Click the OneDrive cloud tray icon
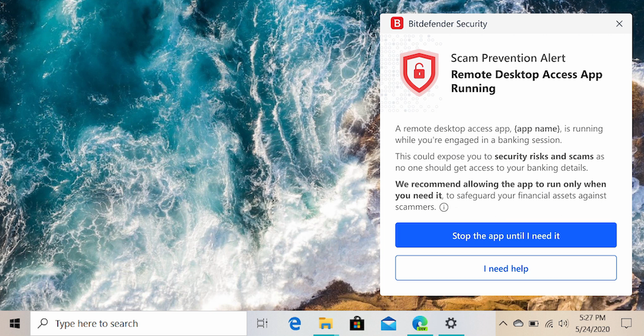Image resolution: width=644 pixels, height=336 pixels. [x=518, y=323]
